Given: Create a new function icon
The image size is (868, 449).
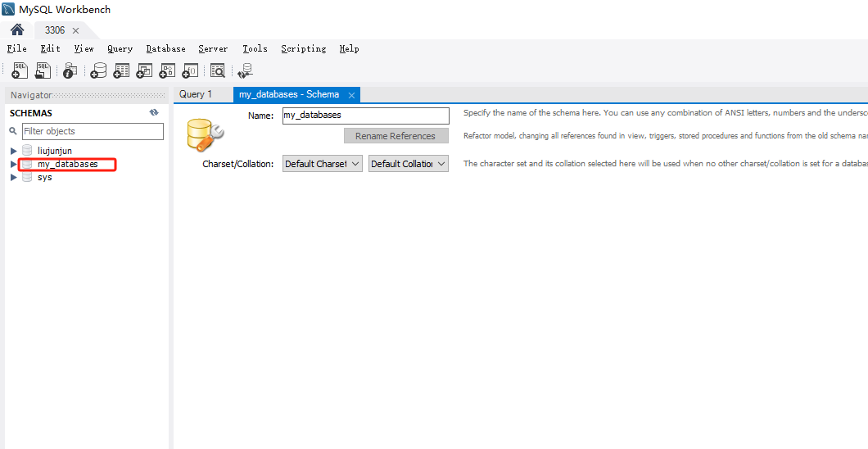Looking at the screenshot, I should click(191, 70).
